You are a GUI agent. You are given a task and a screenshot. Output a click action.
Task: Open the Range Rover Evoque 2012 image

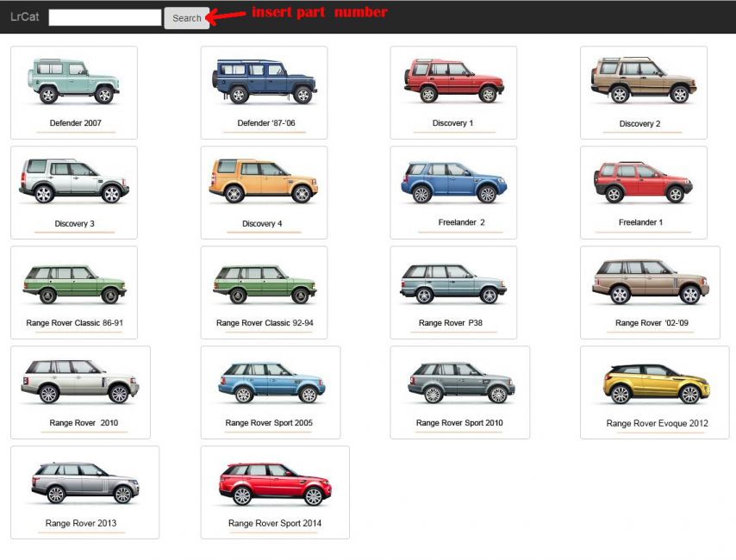(x=656, y=384)
